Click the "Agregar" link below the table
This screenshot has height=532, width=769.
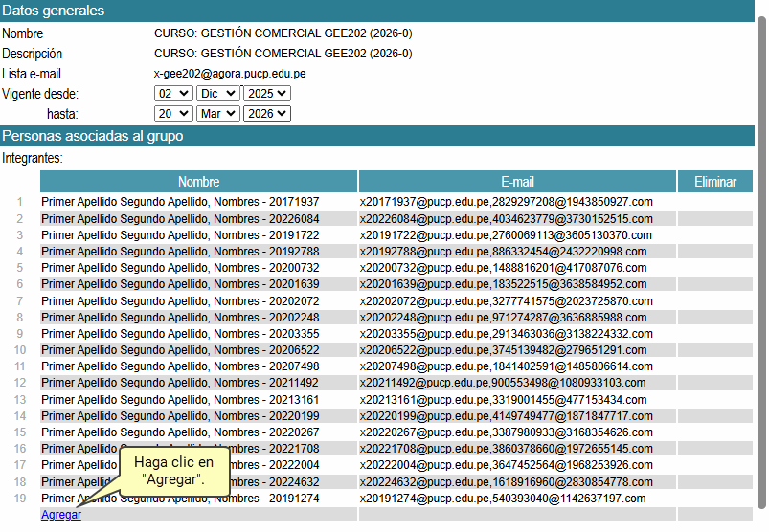pos(60,515)
